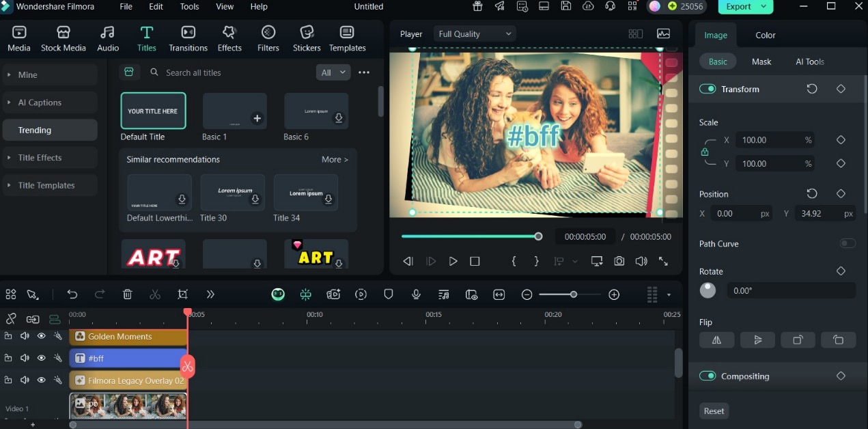Switch to the Color tab
868x429 pixels.
(766, 35)
